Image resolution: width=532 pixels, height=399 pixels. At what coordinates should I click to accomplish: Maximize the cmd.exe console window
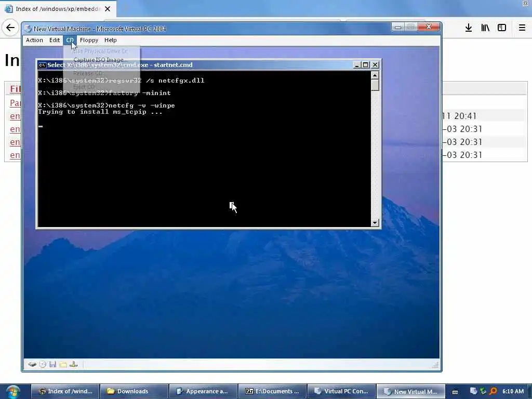click(365, 65)
